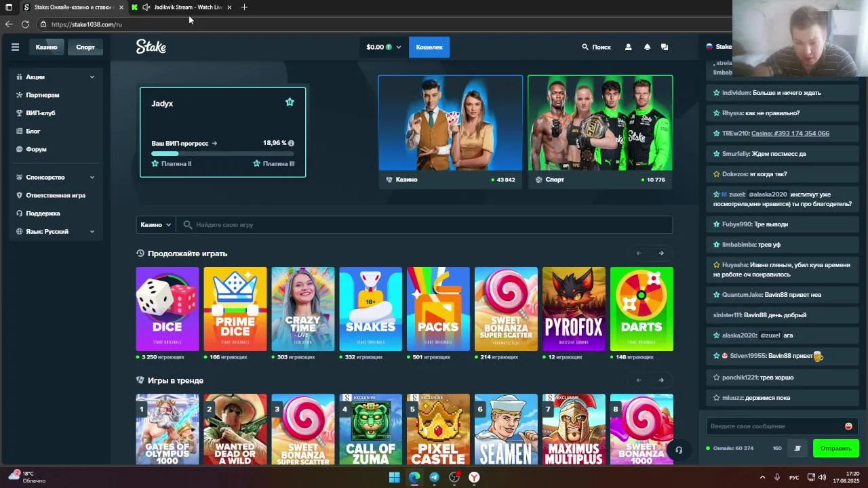Open the Edge browser taskbar icon

pos(414,477)
